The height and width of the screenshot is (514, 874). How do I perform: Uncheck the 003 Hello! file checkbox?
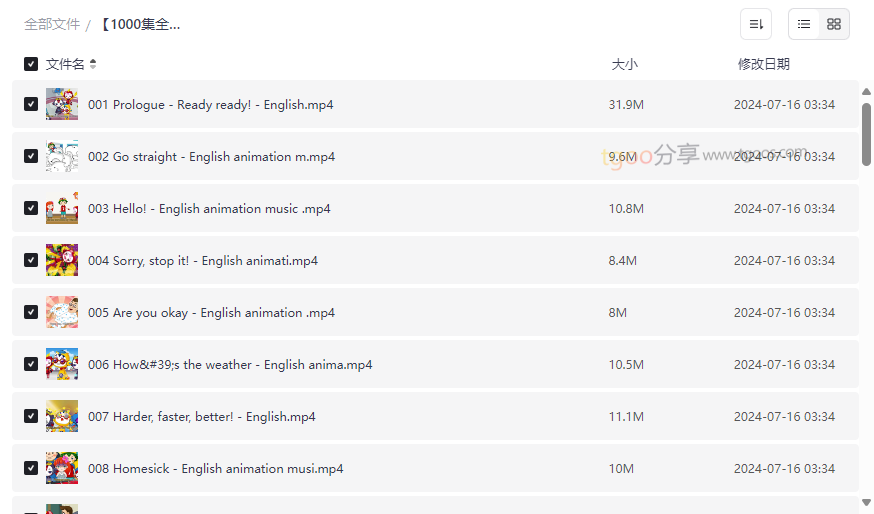click(31, 208)
